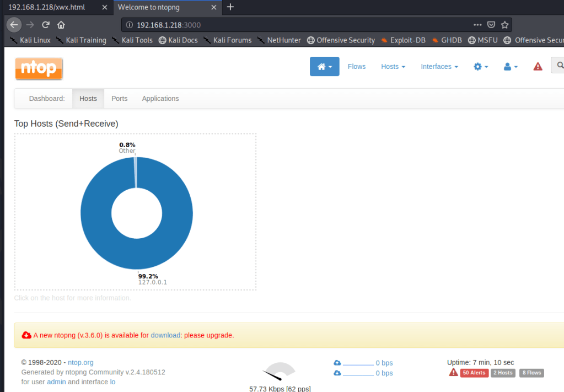Click the ntop logo

coord(39,68)
